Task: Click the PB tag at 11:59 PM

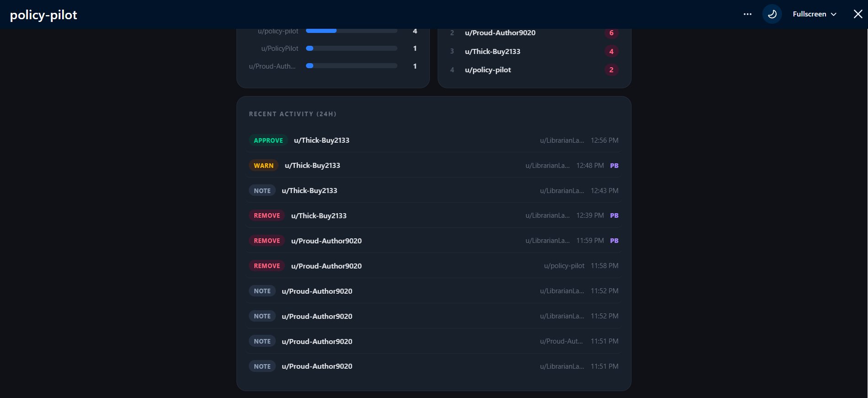Action: (614, 241)
